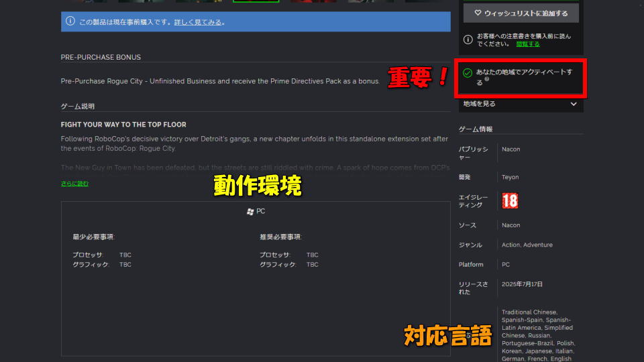Click the PRE-PURCHASE BONUS heading
The image size is (644, 362).
[x=101, y=57]
